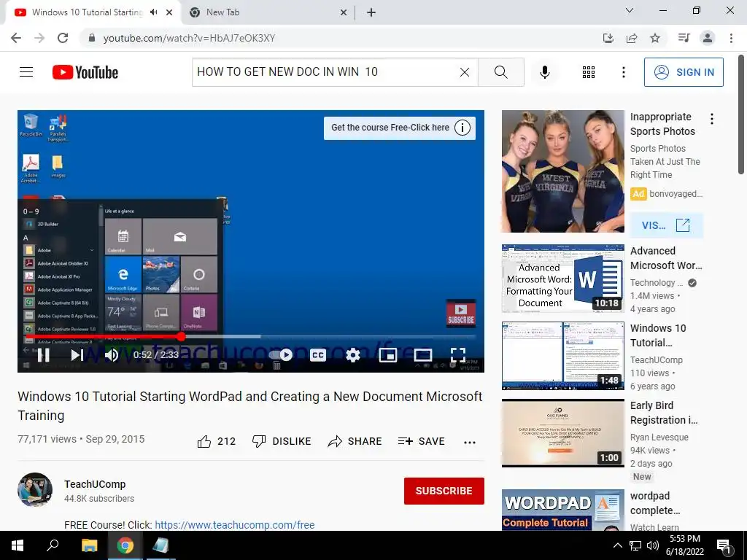Open Inappropriate Sports Photos ad title
This screenshot has height=560, width=747.
(x=662, y=124)
